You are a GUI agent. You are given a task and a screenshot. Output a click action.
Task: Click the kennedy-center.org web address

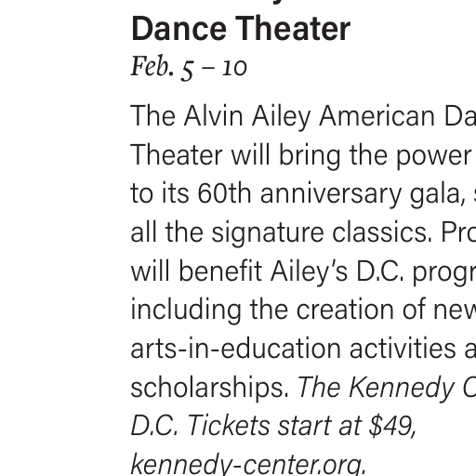pos(248,465)
